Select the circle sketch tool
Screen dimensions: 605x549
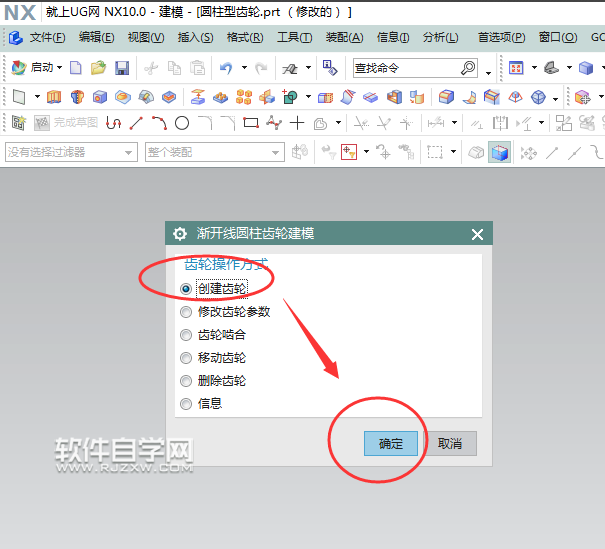182,123
